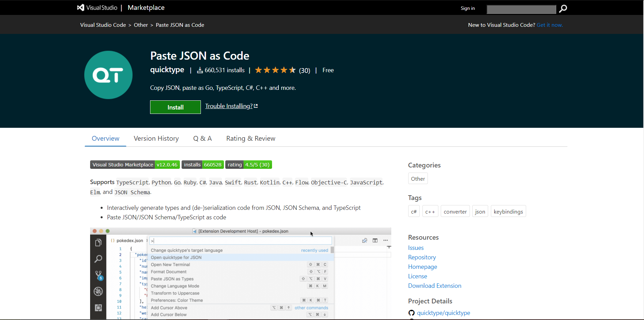Click the Debug icon in the VS Code screenshot sidebar
644x320 pixels.
point(98,292)
